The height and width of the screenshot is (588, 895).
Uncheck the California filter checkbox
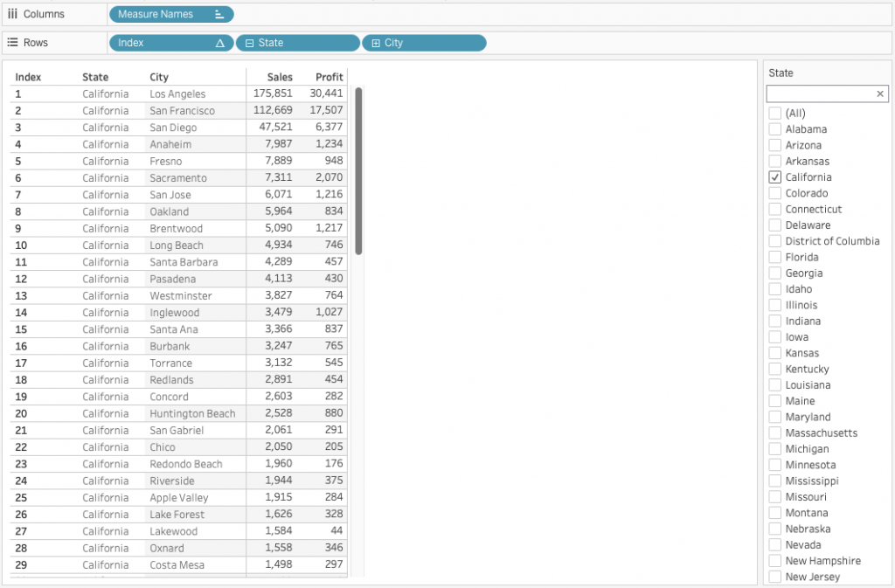click(x=774, y=177)
